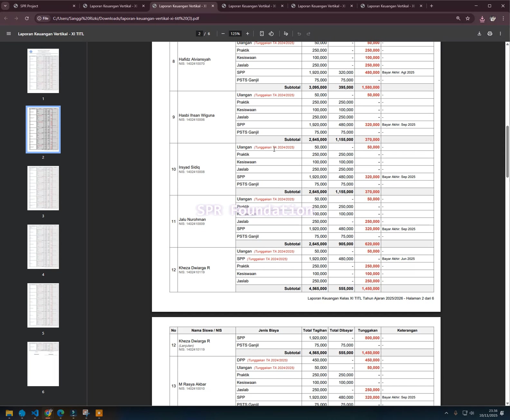This screenshot has height=420, width=510.
Task: Open the PDF sidebar hamburger menu
Action: point(9,33)
